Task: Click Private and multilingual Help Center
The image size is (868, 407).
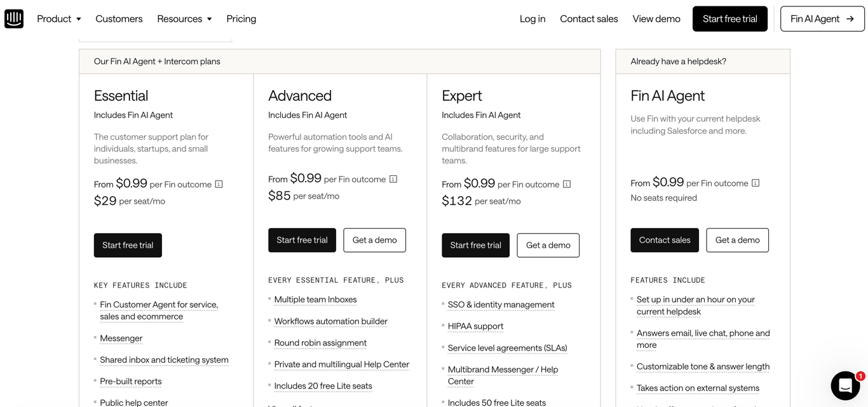Action: [x=341, y=364]
